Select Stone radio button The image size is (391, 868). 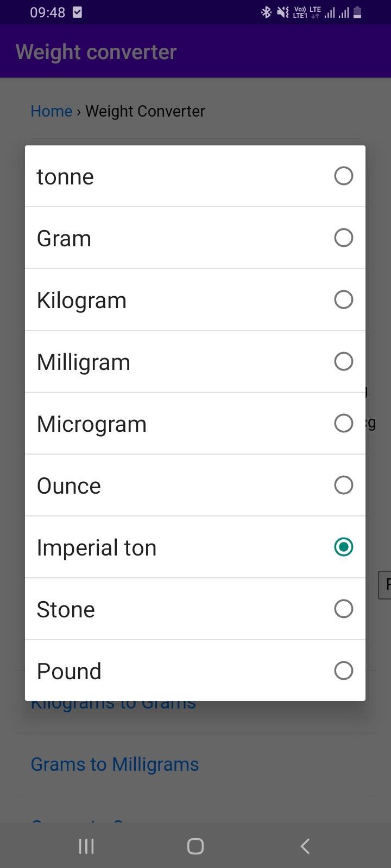[343, 609]
